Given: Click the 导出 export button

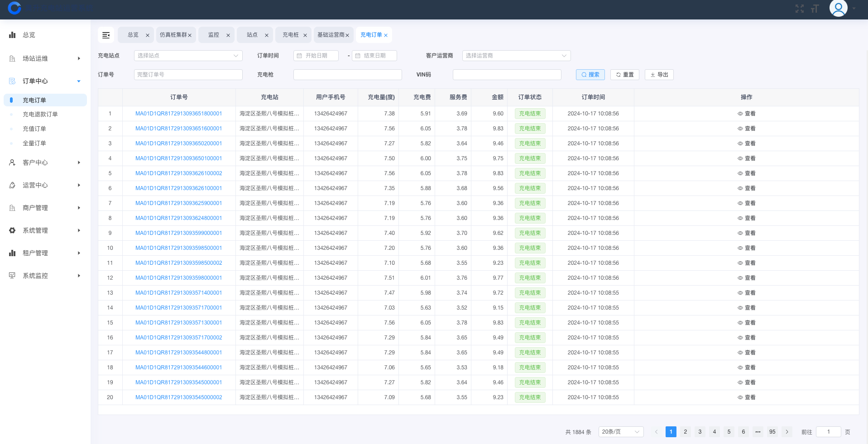Looking at the screenshot, I should pyautogui.click(x=659, y=75).
